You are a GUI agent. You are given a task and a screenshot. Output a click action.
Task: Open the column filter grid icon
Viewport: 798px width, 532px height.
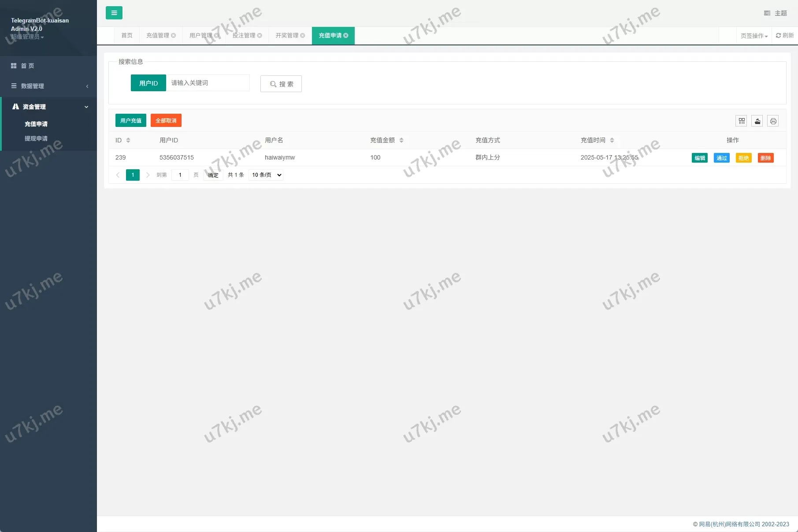click(x=742, y=121)
